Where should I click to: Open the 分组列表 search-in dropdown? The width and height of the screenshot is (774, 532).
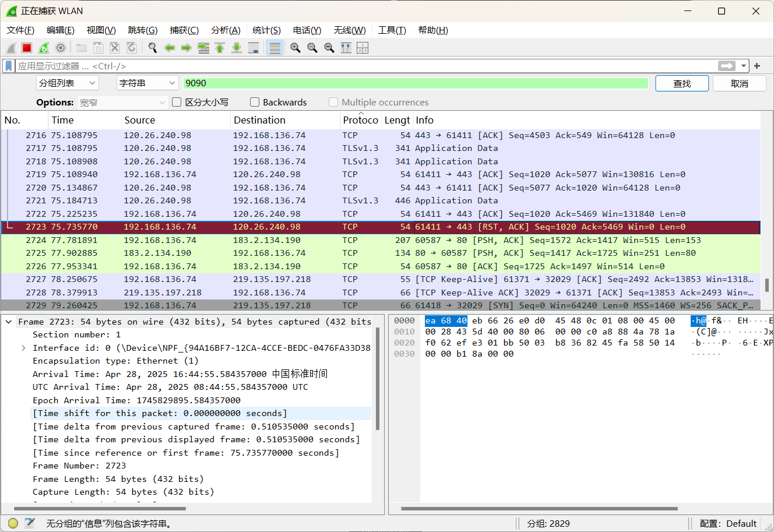pos(67,83)
